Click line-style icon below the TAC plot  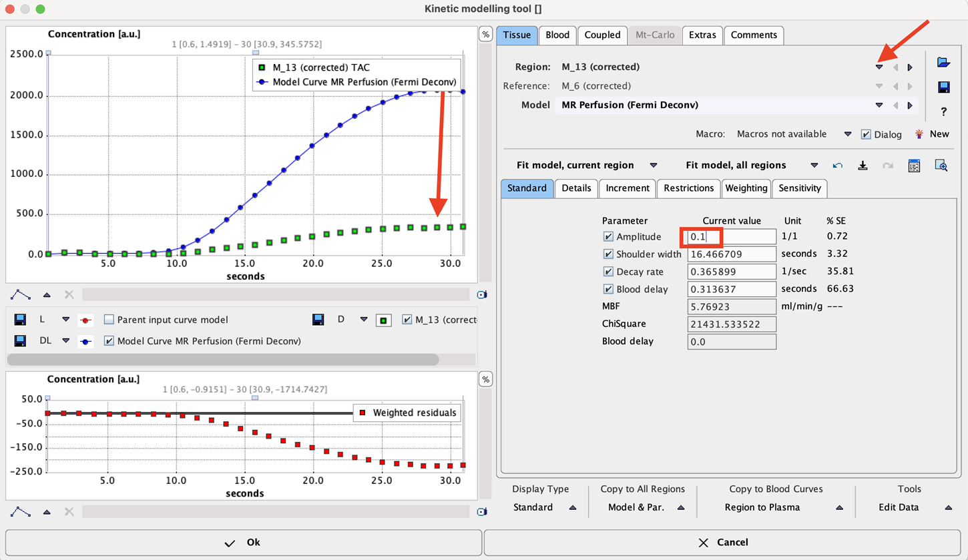(22, 294)
